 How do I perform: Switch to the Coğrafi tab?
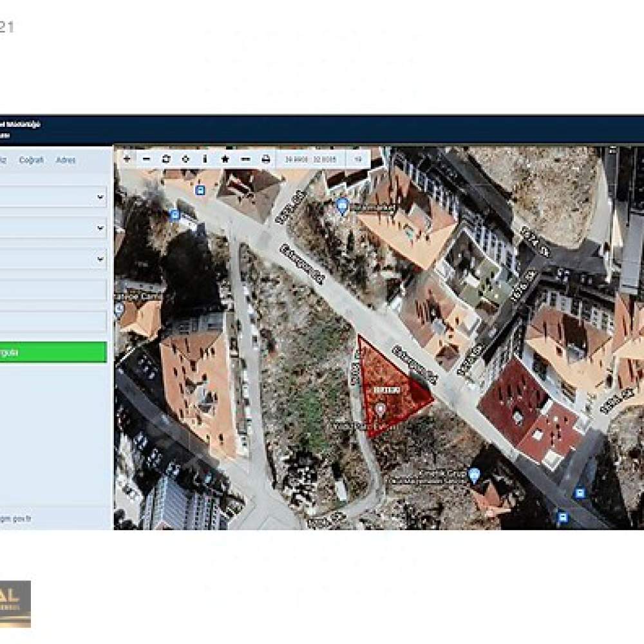coord(31,160)
